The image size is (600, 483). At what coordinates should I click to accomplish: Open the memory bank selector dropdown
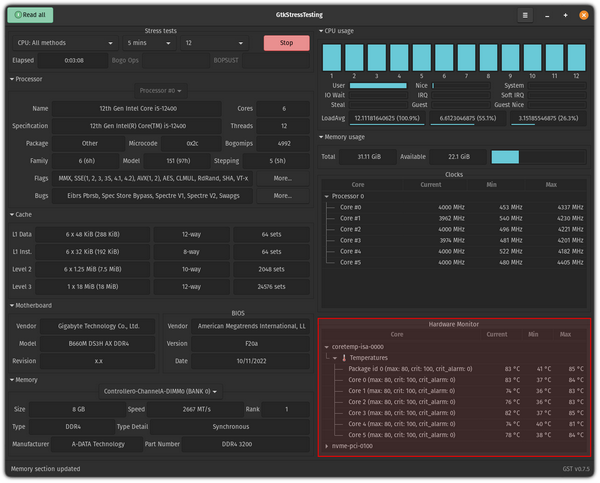click(x=161, y=391)
